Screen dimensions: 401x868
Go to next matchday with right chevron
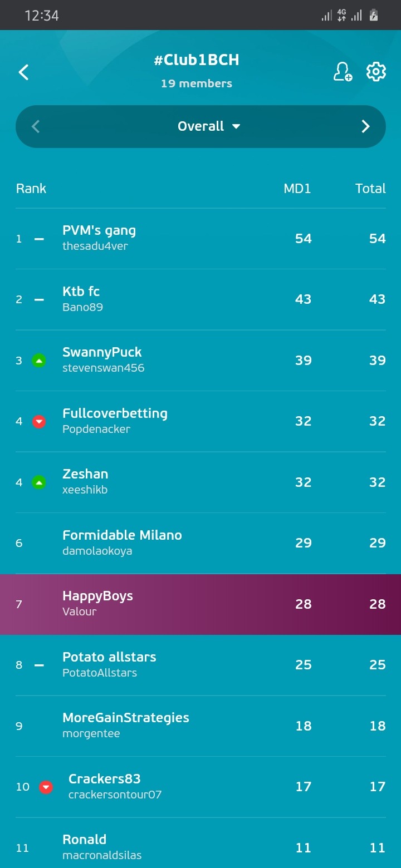pyautogui.click(x=365, y=126)
